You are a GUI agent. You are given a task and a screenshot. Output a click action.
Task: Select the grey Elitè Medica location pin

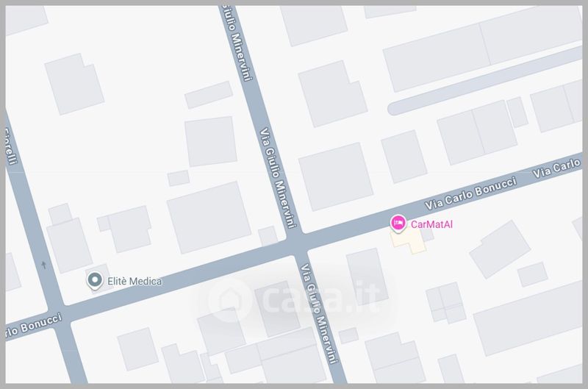pyautogui.click(x=95, y=281)
